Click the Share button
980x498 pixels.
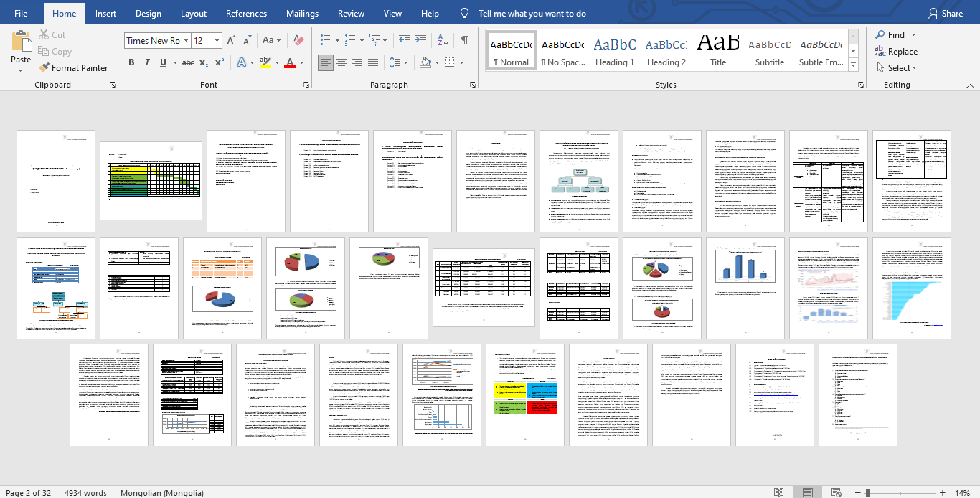tap(945, 14)
